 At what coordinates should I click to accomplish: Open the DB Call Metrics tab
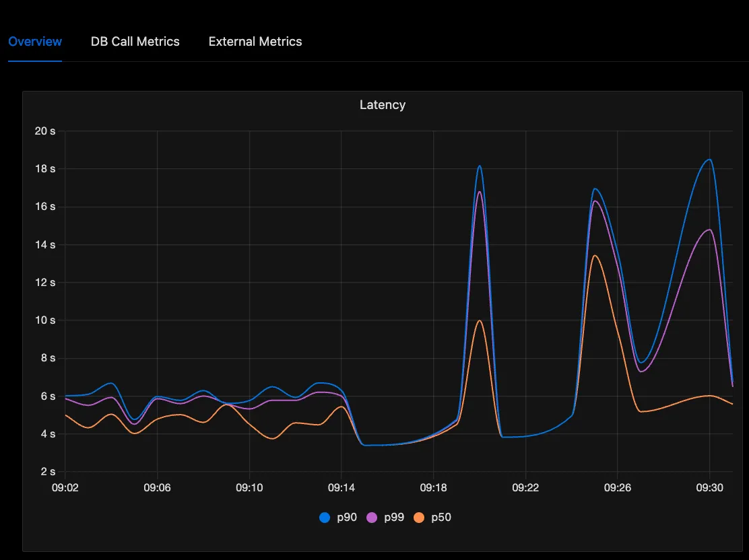point(135,42)
